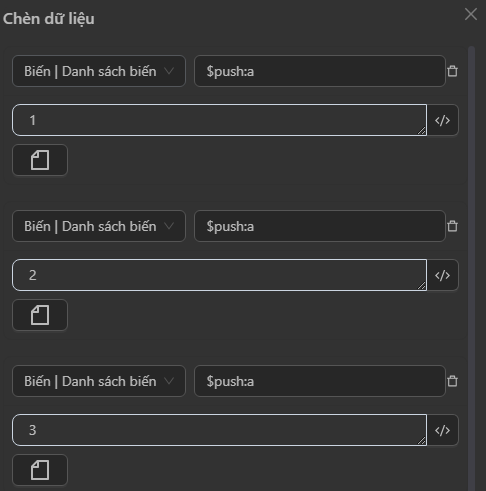Delete the first $push:a row with the trash icon
The height and width of the screenshot is (491, 486).
(452, 71)
